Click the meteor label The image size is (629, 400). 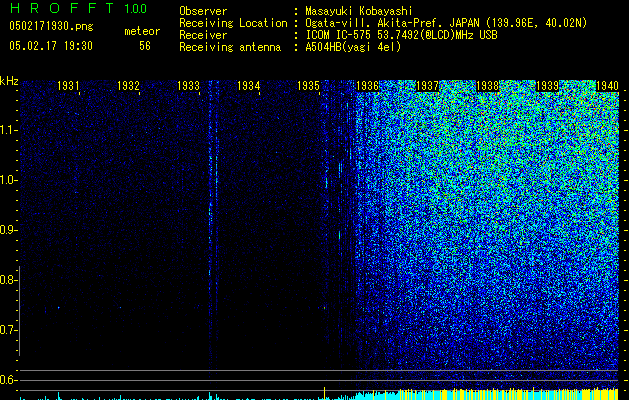click(x=142, y=31)
